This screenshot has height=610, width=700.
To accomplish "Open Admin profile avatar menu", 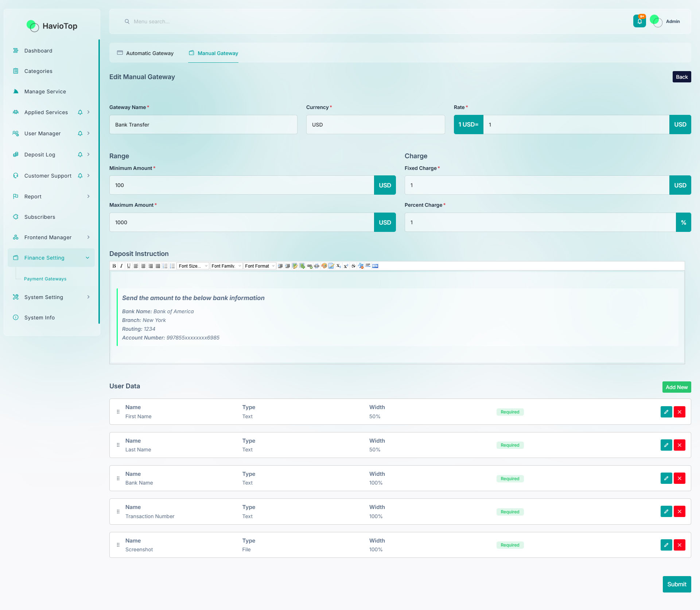I will click(x=656, y=21).
